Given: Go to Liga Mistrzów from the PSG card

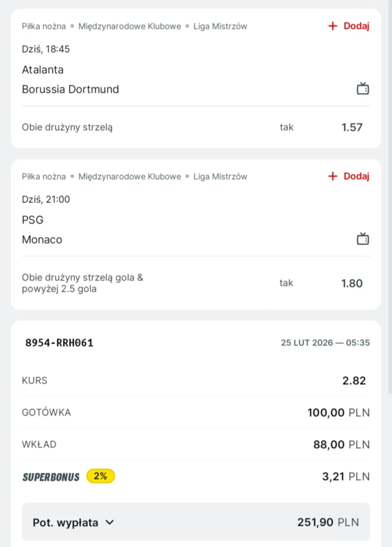Looking at the screenshot, I should click(x=220, y=177).
